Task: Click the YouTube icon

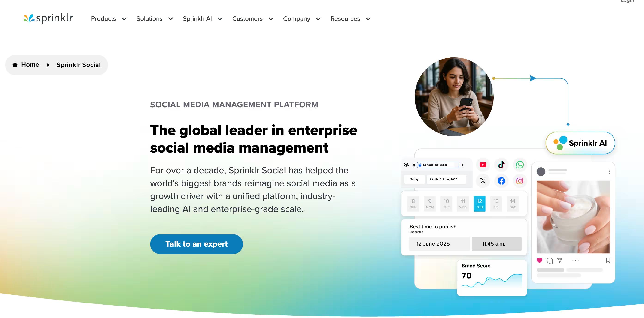Action: click(x=483, y=165)
